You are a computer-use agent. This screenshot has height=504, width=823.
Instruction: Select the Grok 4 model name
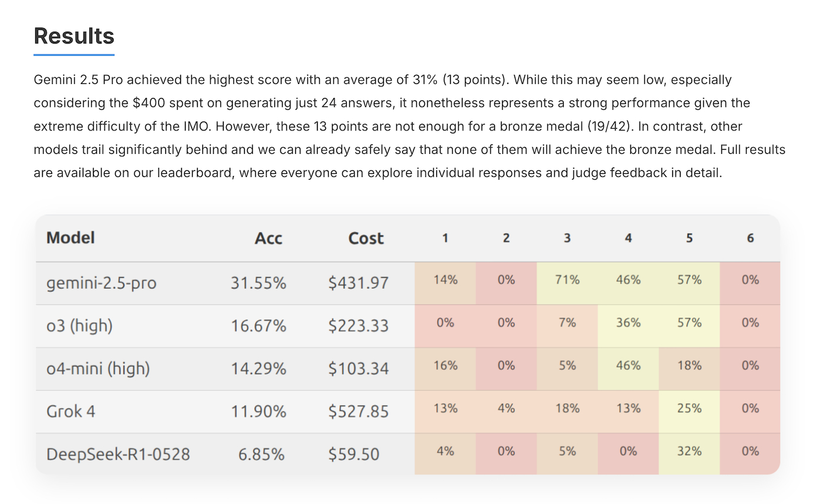(x=71, y=411)
